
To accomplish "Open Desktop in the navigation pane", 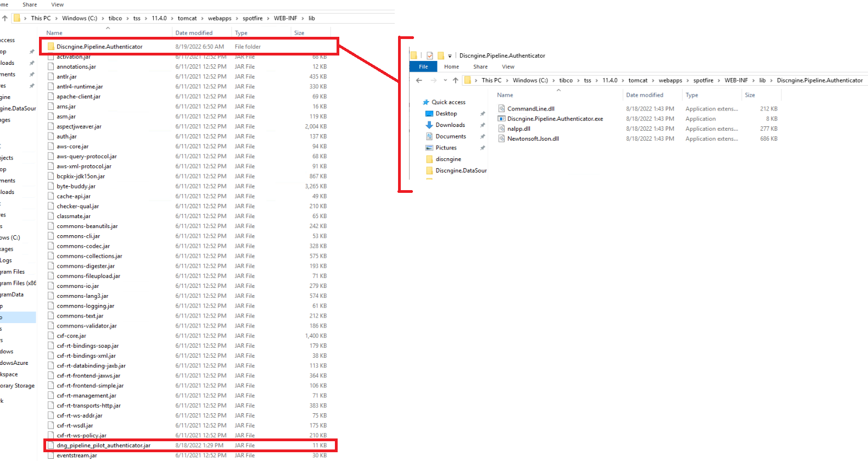I will tap(446, 114).
